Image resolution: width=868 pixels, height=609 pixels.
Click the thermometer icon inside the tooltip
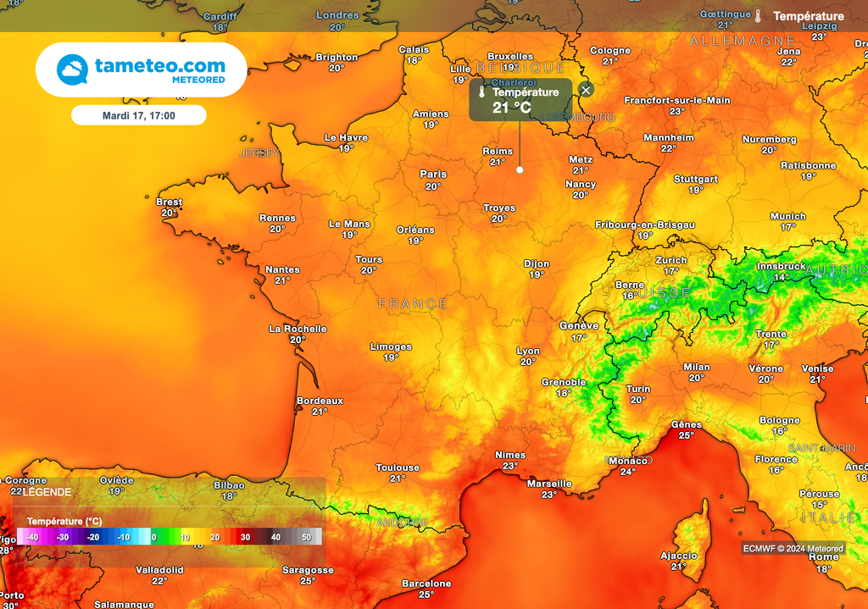pos(481,92)
